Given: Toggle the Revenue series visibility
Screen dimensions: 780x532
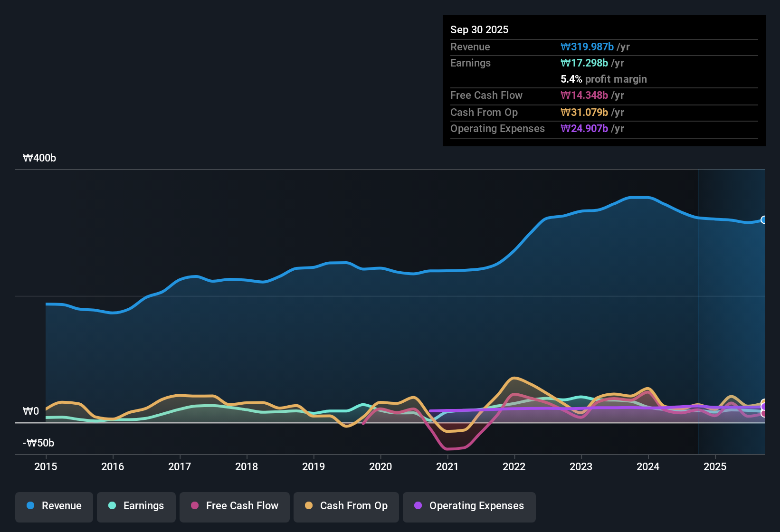Looking at the screenshot, I should [54, 506].
